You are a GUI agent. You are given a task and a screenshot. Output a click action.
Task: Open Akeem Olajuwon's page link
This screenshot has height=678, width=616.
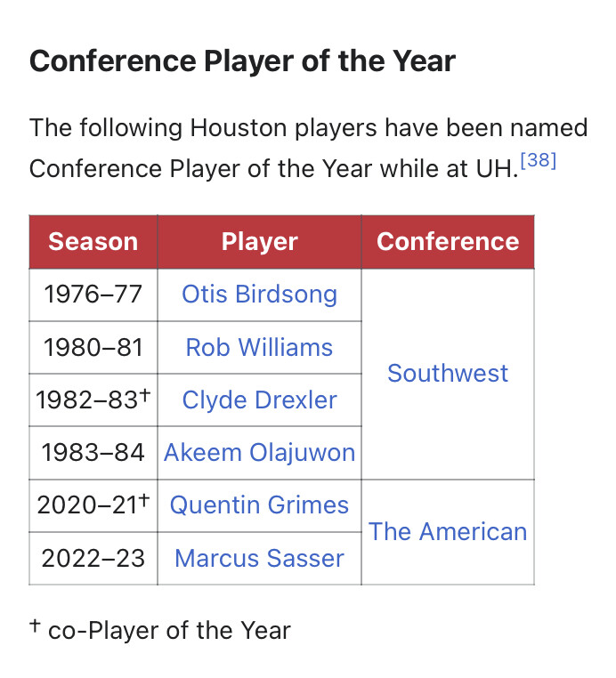259,453
